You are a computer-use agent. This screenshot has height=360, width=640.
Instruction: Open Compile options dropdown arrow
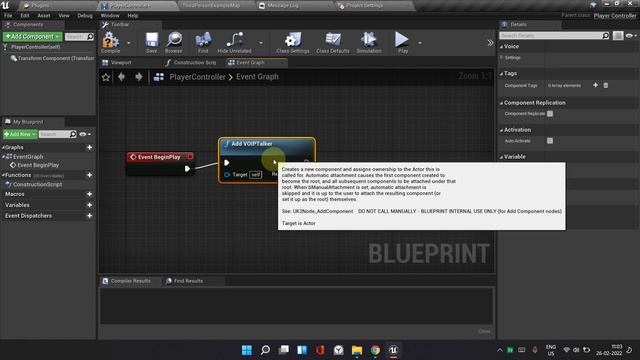(129, 43)
